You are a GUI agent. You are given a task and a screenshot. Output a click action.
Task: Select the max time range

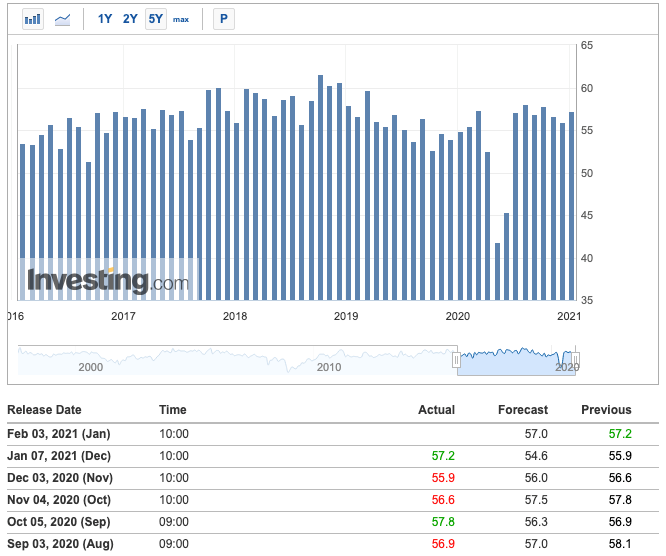click(x=181, y=20)
